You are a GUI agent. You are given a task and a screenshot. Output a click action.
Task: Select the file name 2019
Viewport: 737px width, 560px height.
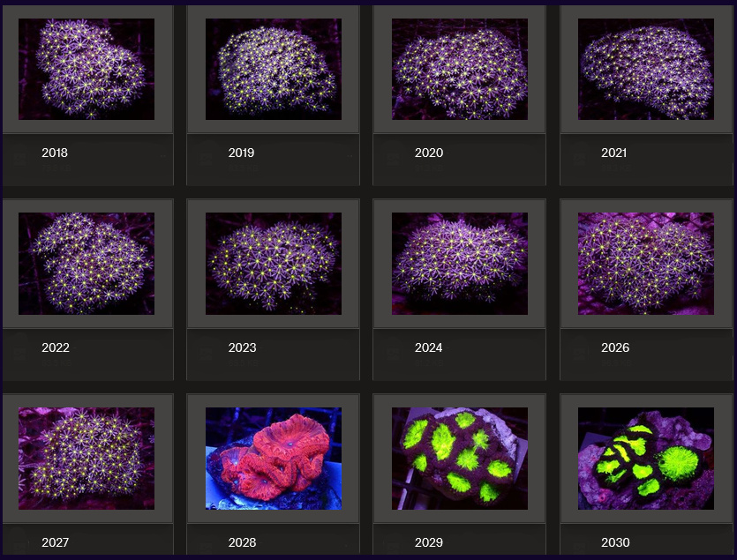coord(241,153)
